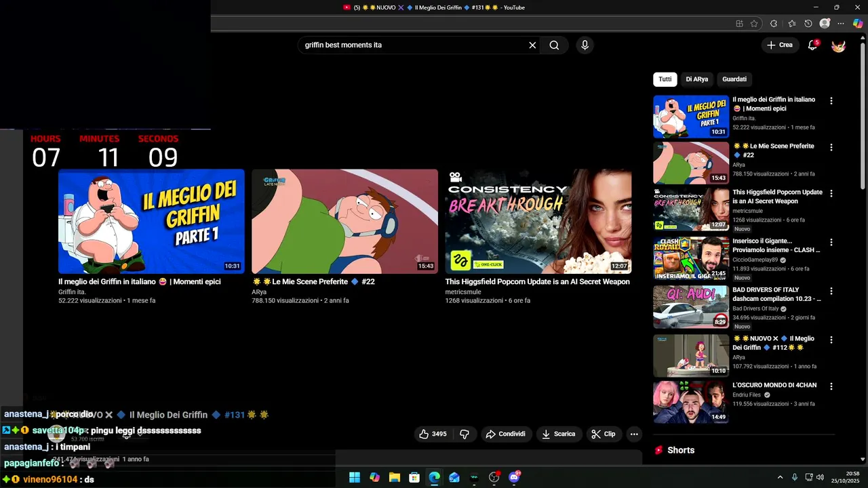Open Outlook from the taskbar
The height and width of the screenshot is (488, 868).
point(454,477)
